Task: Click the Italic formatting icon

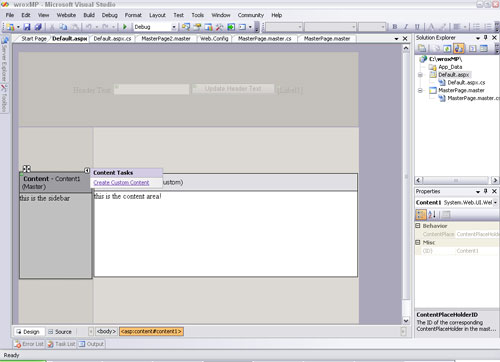Action: [406, 27]
